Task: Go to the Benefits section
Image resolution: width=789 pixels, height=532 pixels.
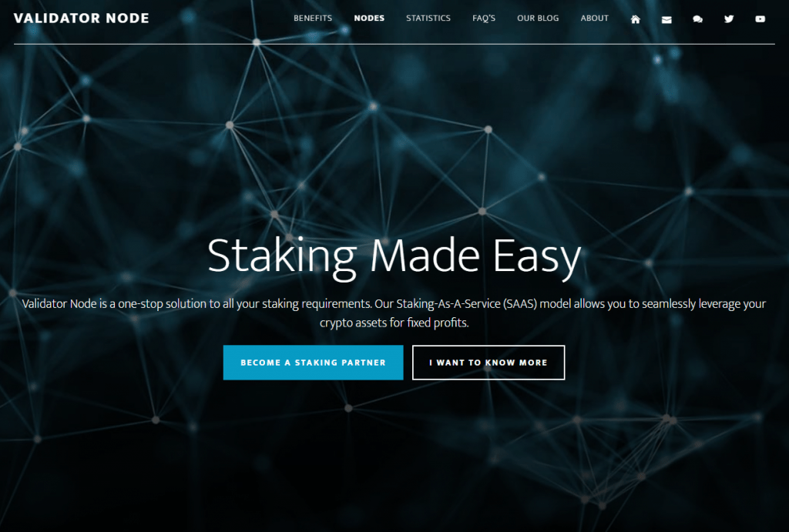Action: (313, 18)
